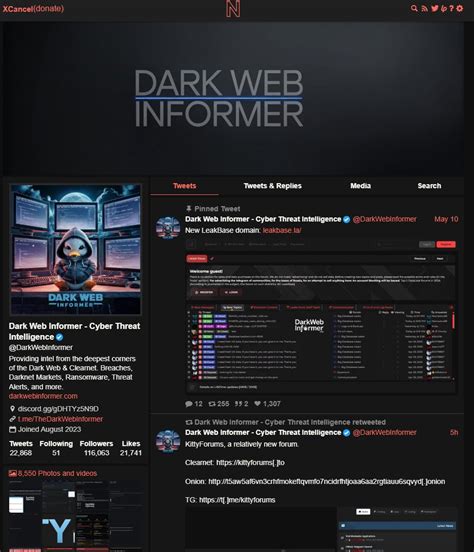Open the pinned tweet LeakBase screenshot

[x=321, y=316]
